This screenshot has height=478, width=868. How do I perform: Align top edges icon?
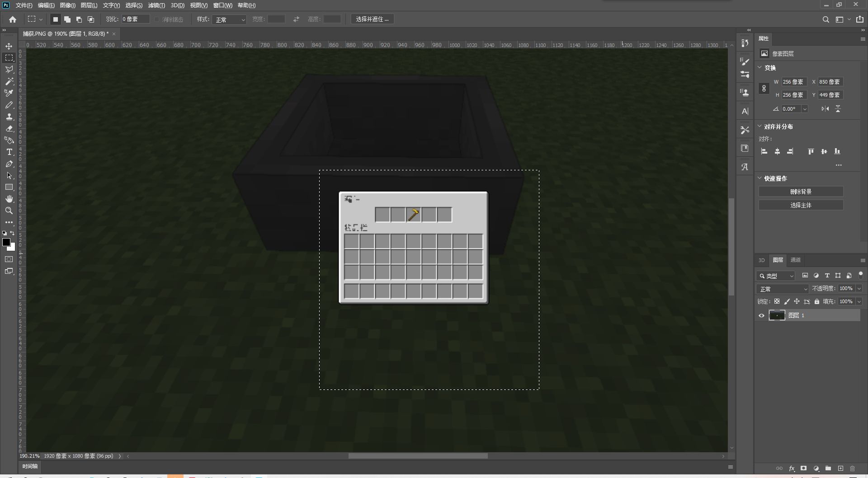[811, 151]
